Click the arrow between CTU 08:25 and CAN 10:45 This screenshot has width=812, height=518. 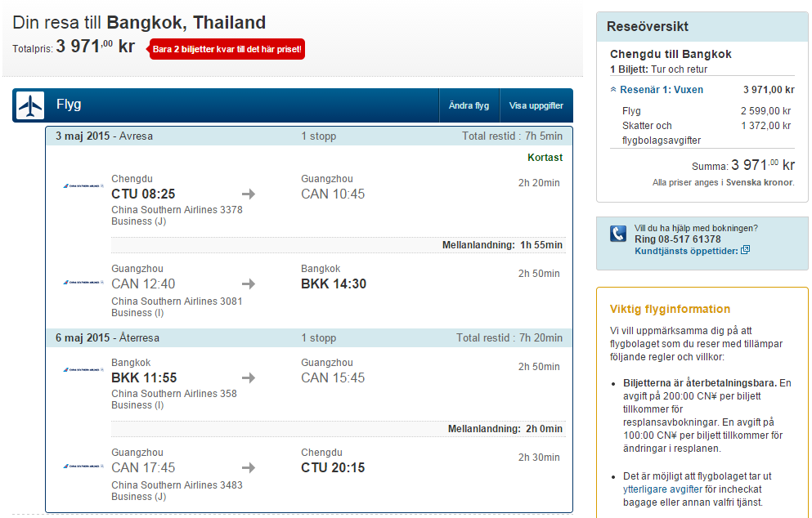[x=249, y=194]
